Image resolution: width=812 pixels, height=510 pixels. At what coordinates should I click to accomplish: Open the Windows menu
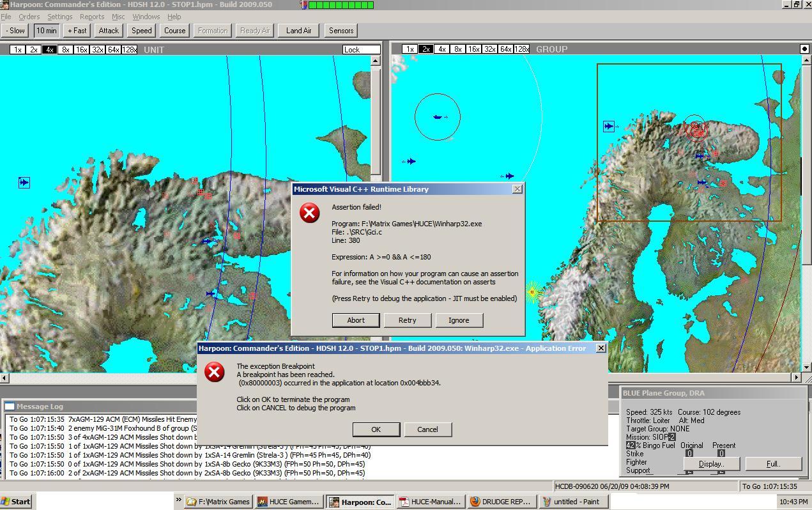click(146, 17)
